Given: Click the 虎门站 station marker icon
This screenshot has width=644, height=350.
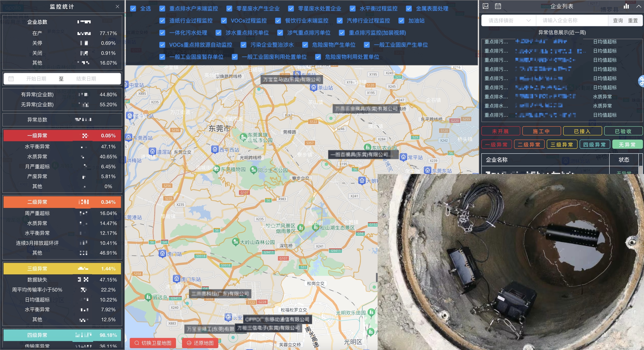Looking at the screenshot, I should (x=162, y=254).
